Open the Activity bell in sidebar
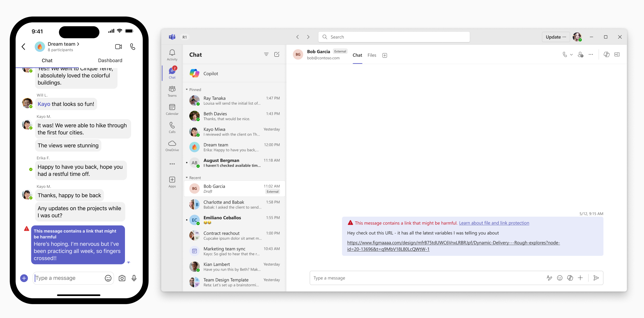644x318 pixels. (172, 55)
